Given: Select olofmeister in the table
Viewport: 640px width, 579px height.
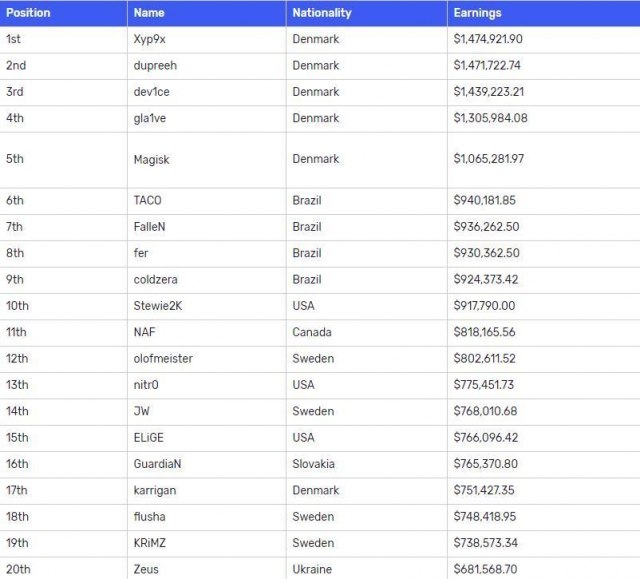Looking at the screenshot, I should pyautogui.click(x=163, y=358).
